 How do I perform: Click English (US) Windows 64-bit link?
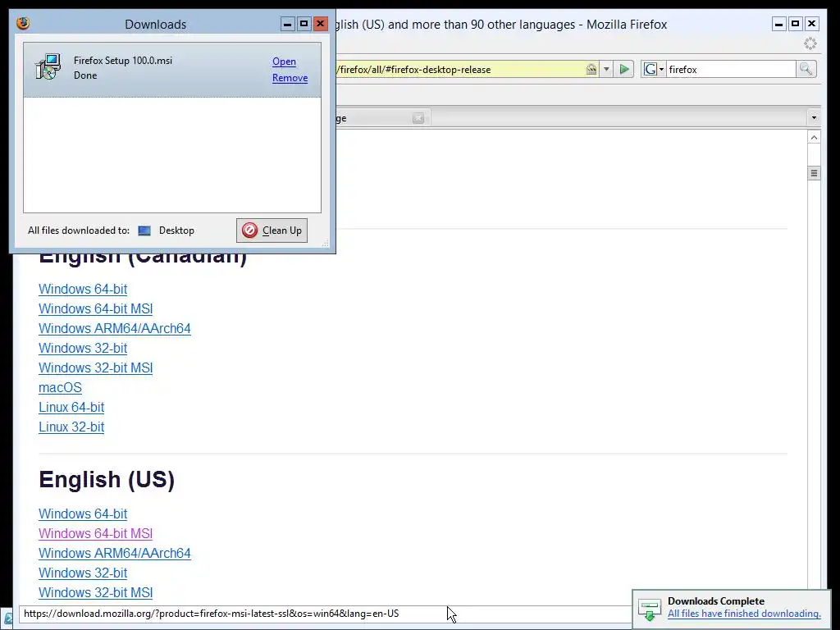point(83,514)
